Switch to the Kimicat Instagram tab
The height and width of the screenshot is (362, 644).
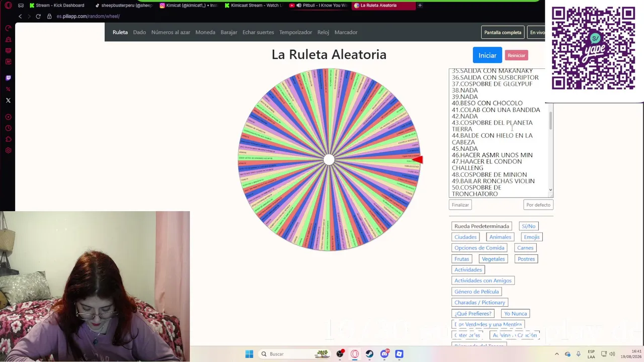[x=188, y=6]
